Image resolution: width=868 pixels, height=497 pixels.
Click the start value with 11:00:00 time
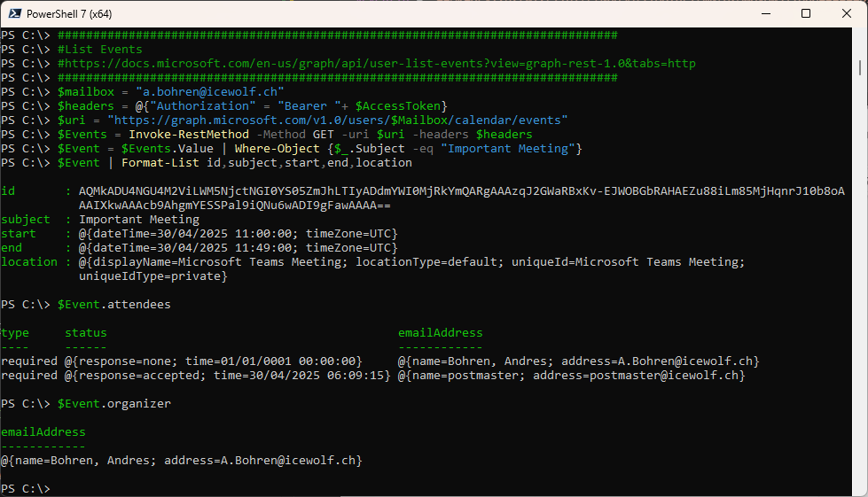[x=238, y=234]
